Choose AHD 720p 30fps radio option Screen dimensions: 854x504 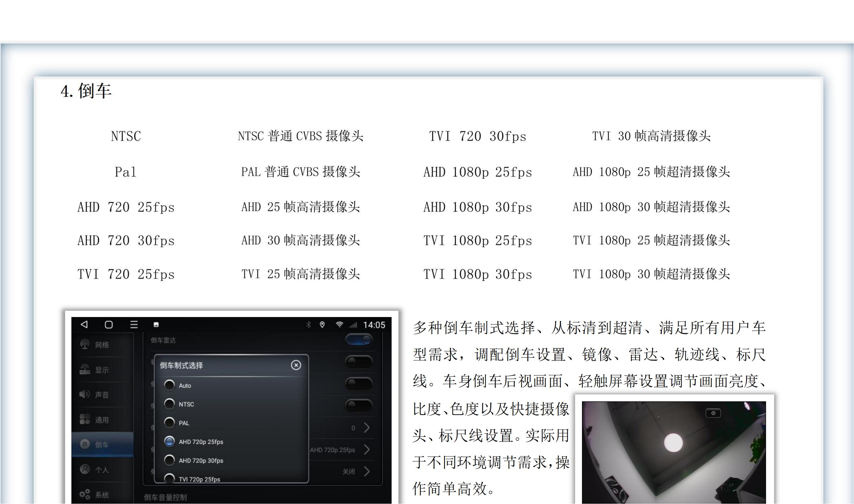pyautogui.click(x=170, y=460)
